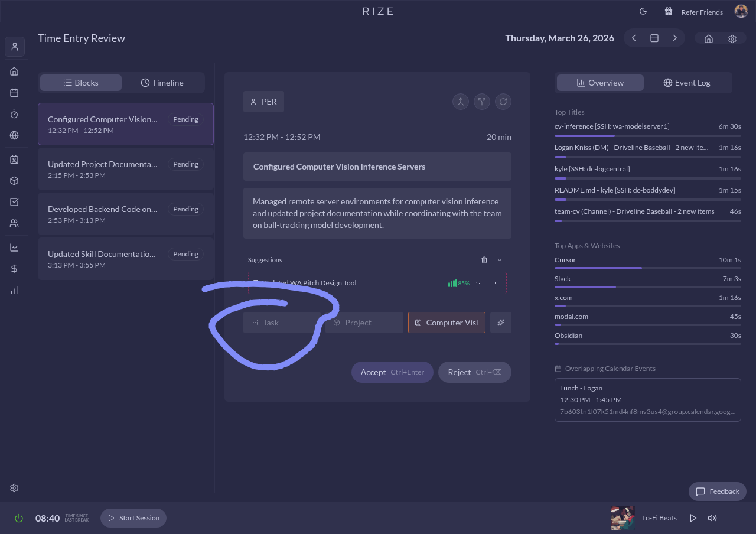This screenshot has width=756, height=534.
Task: Click the Task input field
Action: tap(282, 323)
